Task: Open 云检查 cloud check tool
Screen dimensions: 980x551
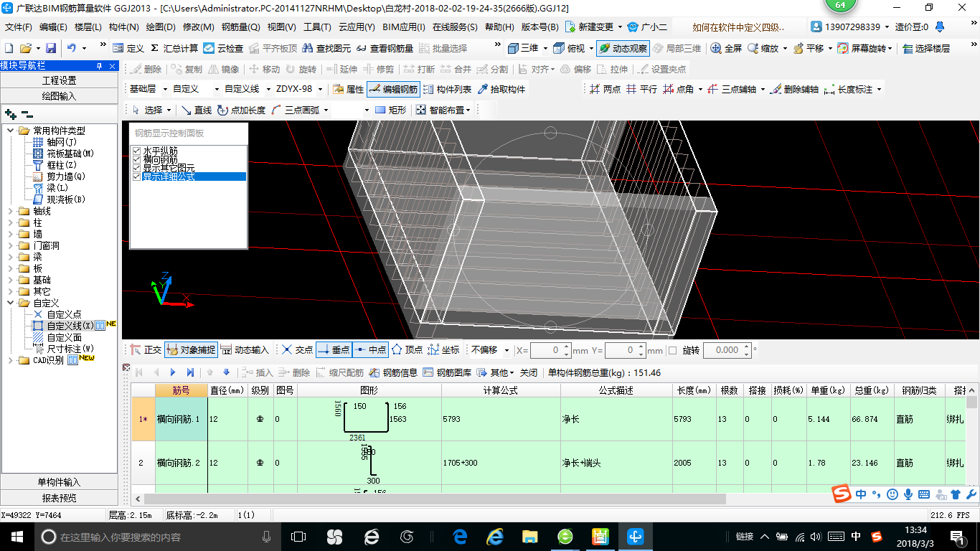Action: [223, 48]
